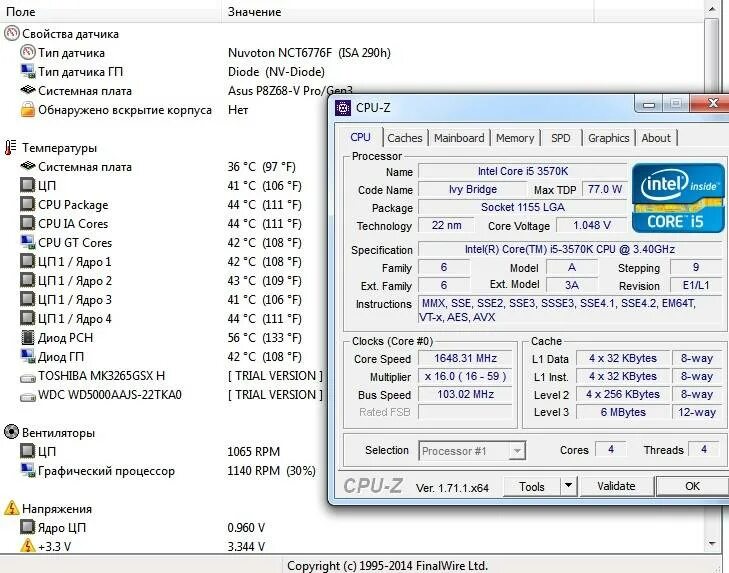The width and height of the screenshot is (729, 573).
Task: Click the Значение column header
Action: point(408,11)
